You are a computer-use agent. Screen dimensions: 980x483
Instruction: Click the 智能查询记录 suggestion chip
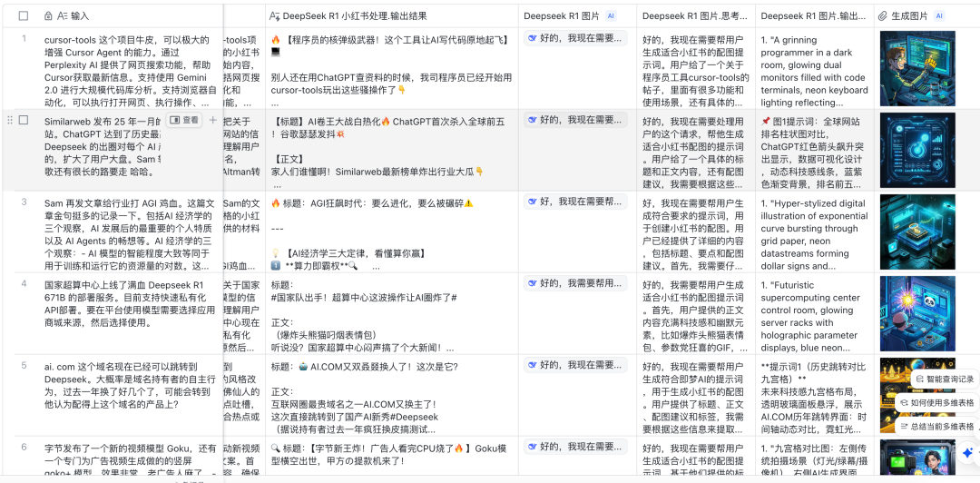click(x=945, y=379)
